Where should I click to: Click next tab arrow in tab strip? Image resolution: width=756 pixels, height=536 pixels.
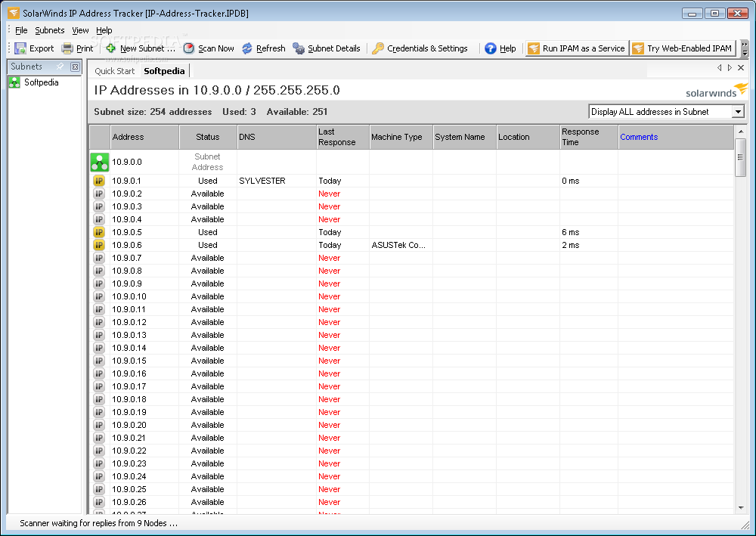pyautogui.click(x=730, y=68)
